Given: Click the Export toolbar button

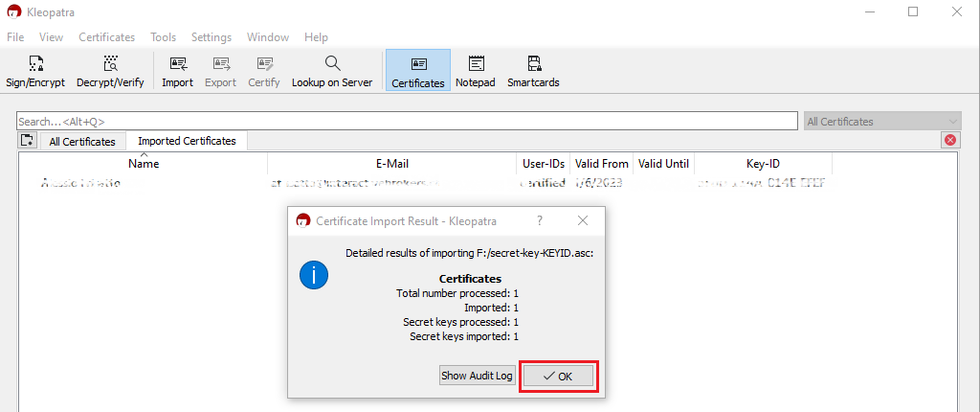Looking at the screenshot, I should click(221, 71).
